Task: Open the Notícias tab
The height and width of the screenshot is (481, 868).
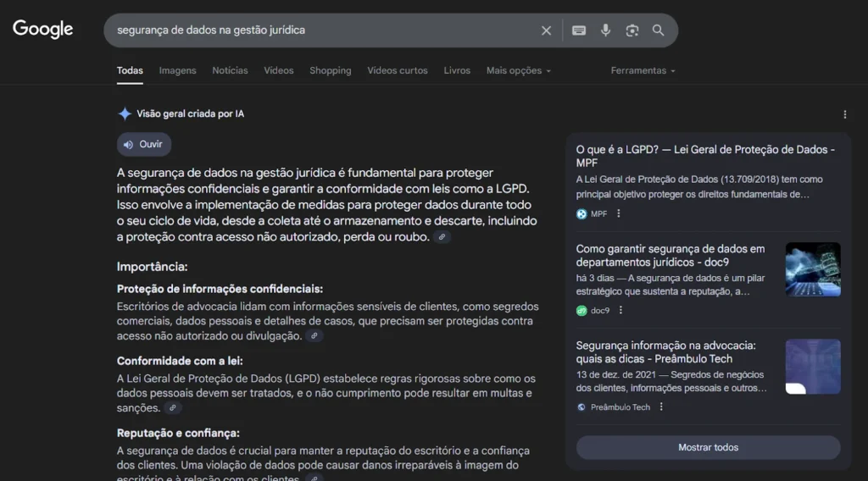Action: pos(230,71)
